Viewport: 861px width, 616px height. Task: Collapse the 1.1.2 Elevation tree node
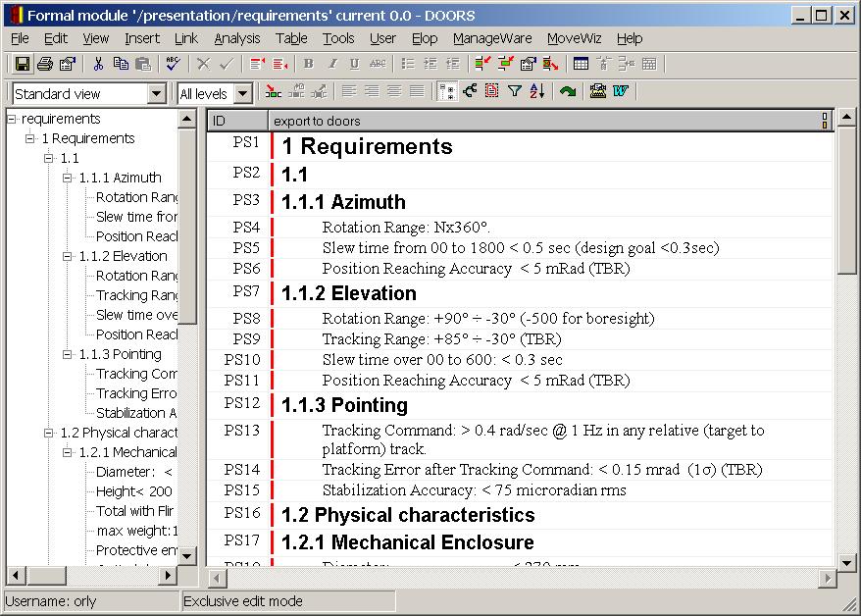pos(67,256)
